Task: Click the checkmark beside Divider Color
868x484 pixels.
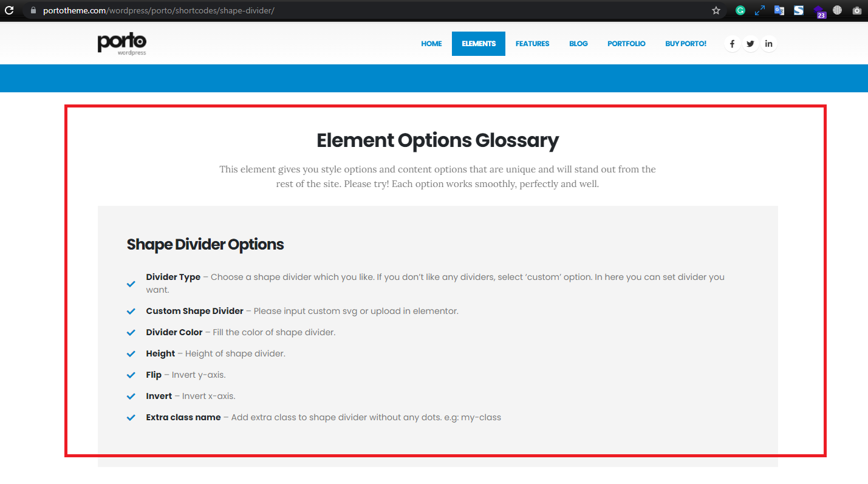Action: [131, 333]
